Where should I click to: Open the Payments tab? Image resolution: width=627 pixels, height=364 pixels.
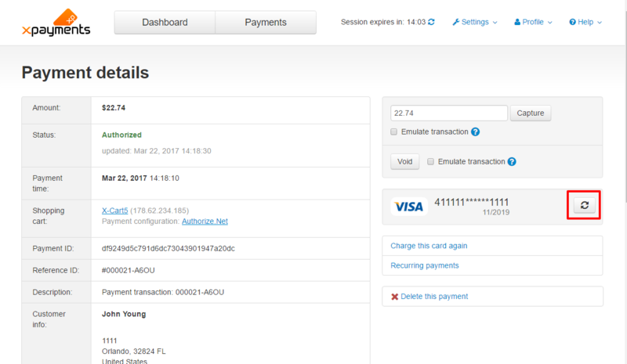coord(266,23)
